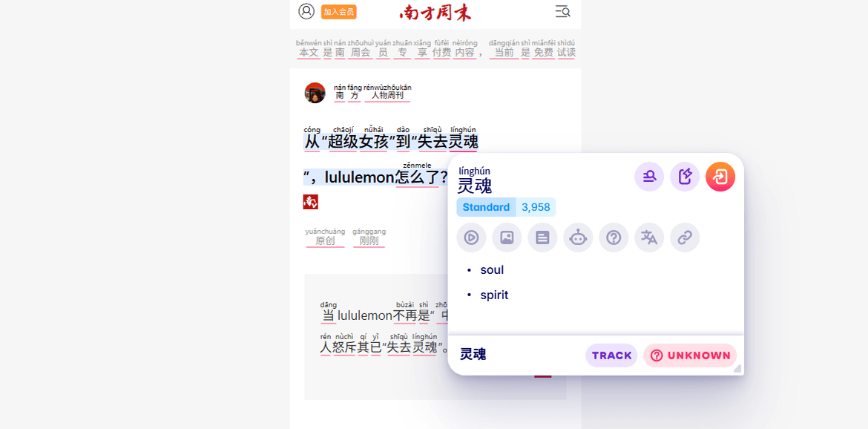868x429 pixels.
Task: Click the author avatar image
Action: click(314, 92)
